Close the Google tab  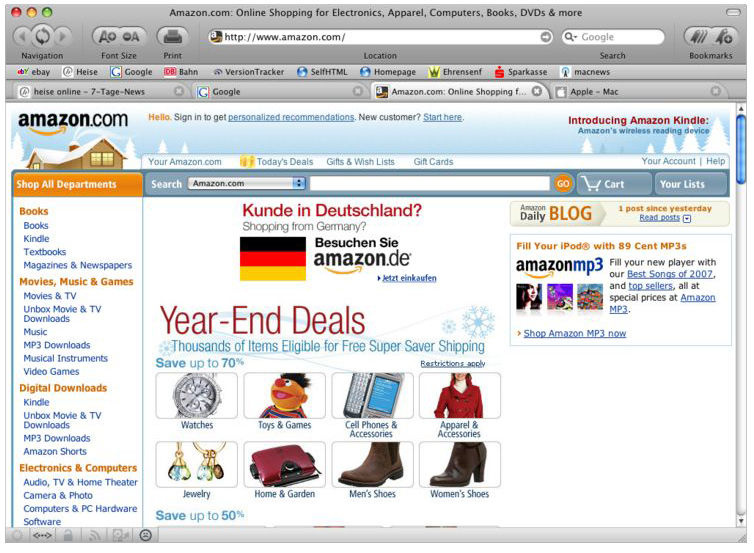point(357,91)
